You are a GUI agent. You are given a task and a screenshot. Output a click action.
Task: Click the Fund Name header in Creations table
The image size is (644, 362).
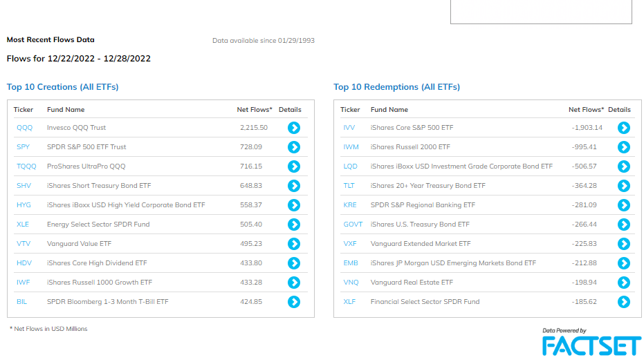click(x=66, y=109)
